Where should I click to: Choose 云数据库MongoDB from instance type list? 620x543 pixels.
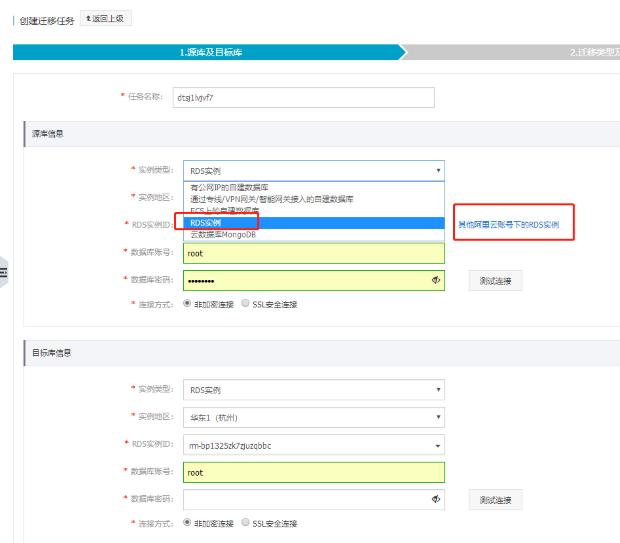(224, 233)
